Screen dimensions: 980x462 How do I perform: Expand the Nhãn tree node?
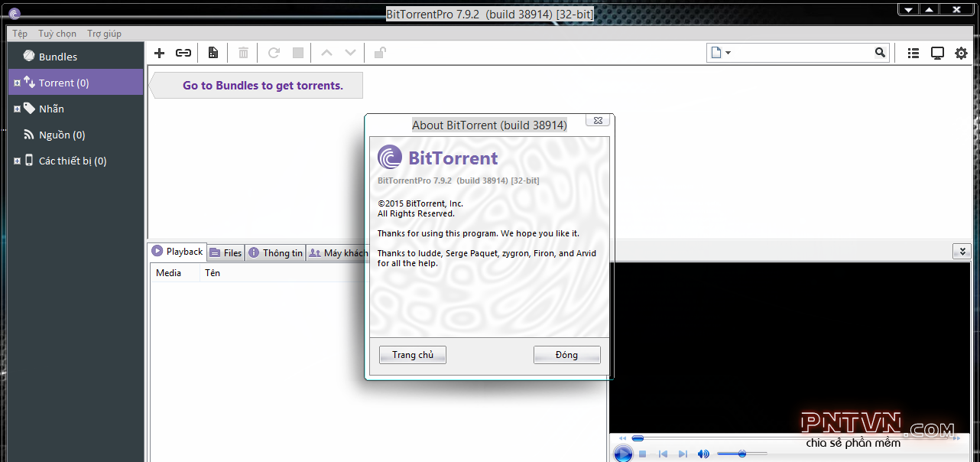tap(17, 109)
